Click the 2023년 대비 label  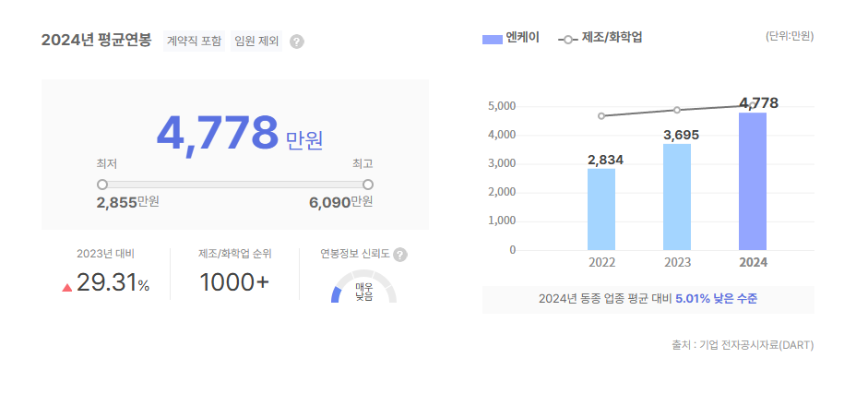(x=106, y=254)
